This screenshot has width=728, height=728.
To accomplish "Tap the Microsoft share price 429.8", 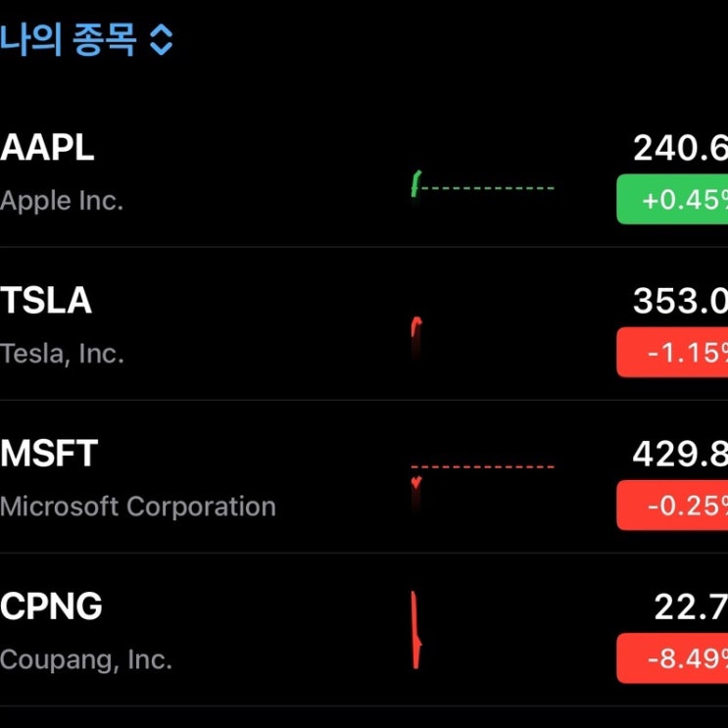I will 680,454.
